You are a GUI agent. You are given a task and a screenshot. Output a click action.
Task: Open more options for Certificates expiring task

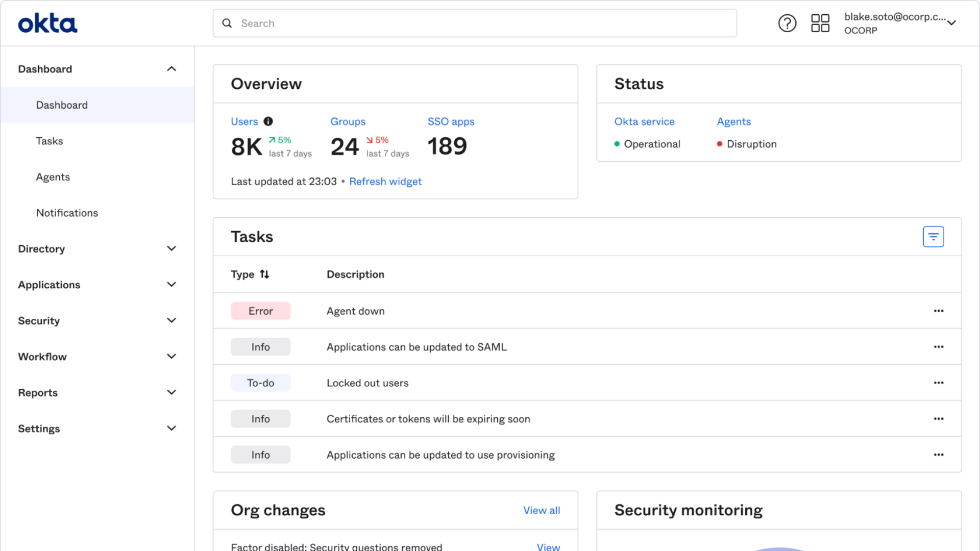pos(939,419)
